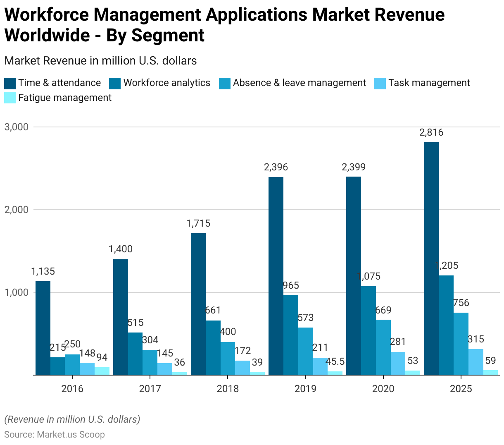Screen dimensions: 504x445
Task: Select the Time & attendance legend label
Action: (x=59, y=83)
